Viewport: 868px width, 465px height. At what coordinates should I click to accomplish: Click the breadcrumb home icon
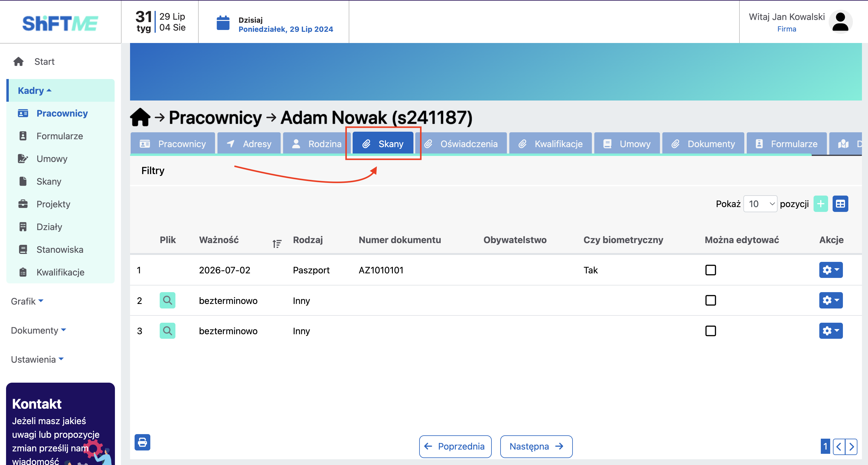[140, 117]
